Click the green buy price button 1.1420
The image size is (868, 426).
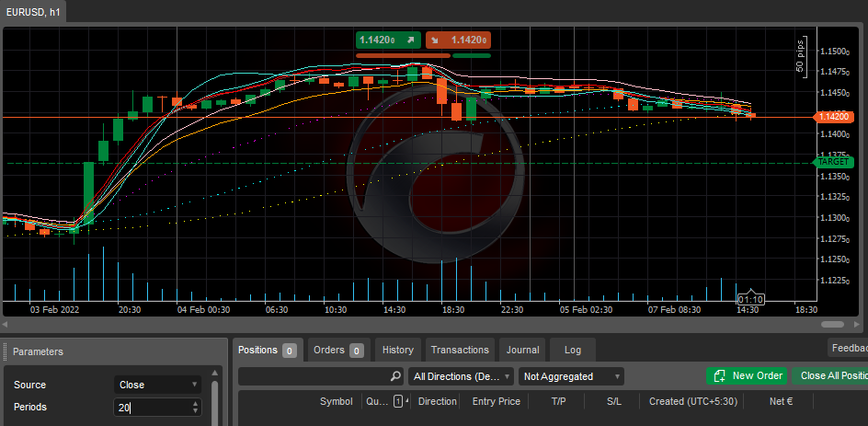pos(388,40)
